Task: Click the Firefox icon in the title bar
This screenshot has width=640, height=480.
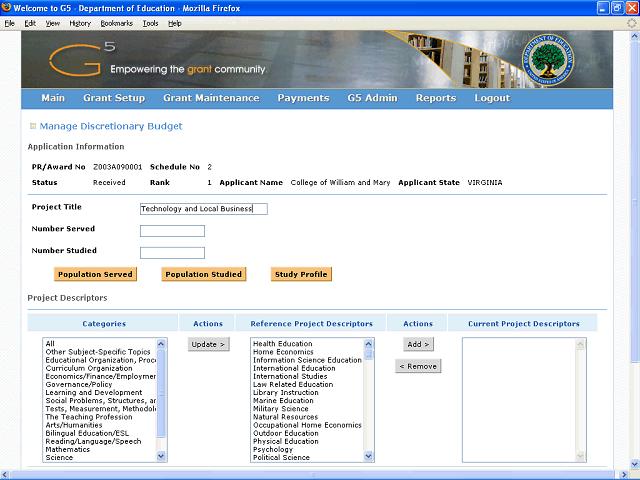Action: tap(6, 7)
